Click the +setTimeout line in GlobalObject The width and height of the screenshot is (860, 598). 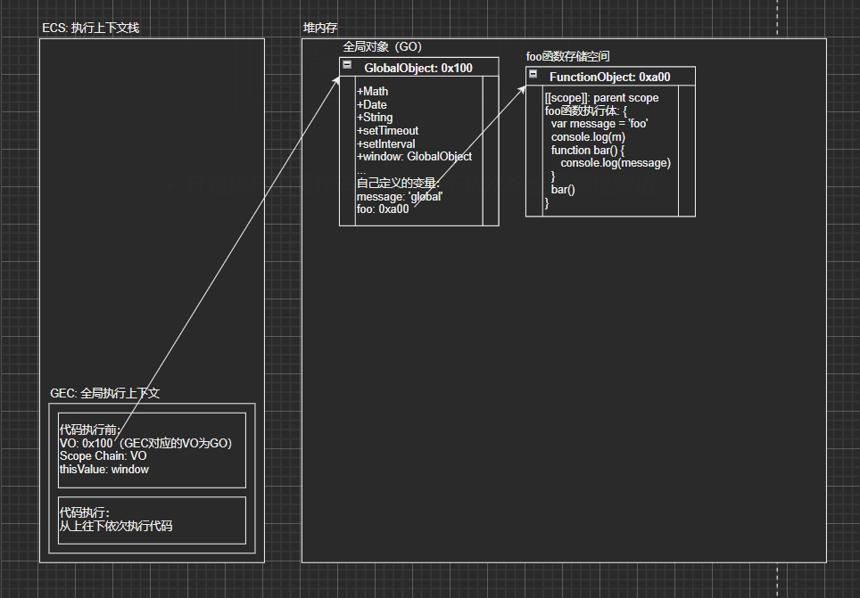(388, 131)
